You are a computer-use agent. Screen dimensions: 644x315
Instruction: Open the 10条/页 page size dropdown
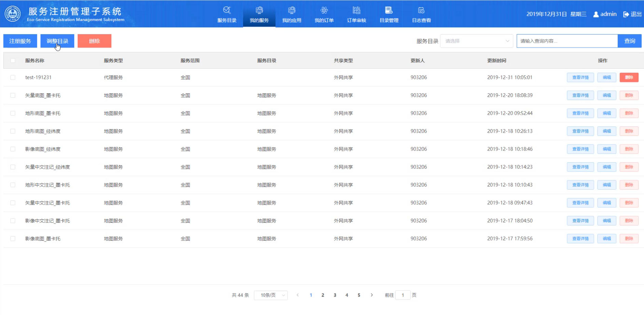tap(271, 295)
